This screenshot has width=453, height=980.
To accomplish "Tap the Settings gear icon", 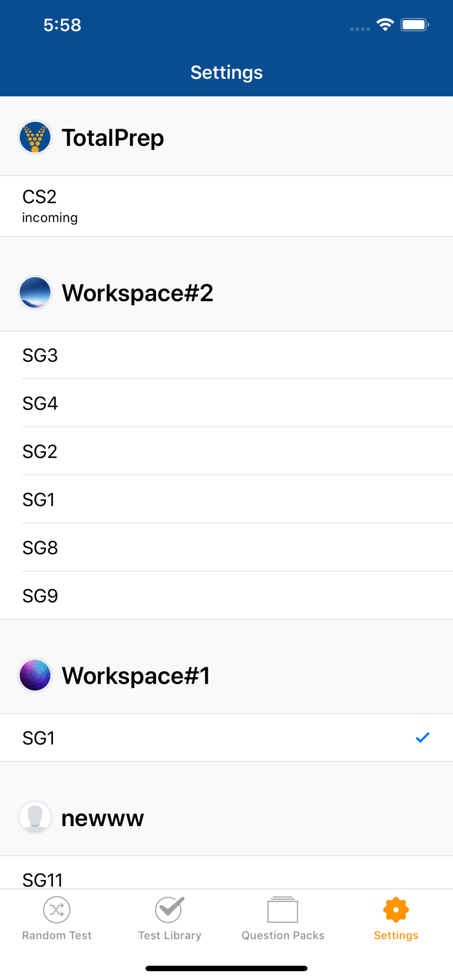I will pos(396,909).
